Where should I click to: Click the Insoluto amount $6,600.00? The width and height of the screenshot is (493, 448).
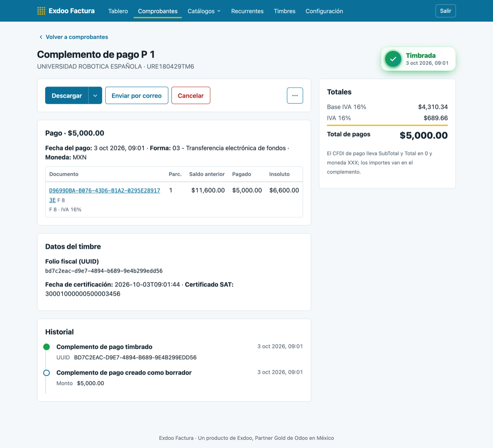tap(284, 191)
